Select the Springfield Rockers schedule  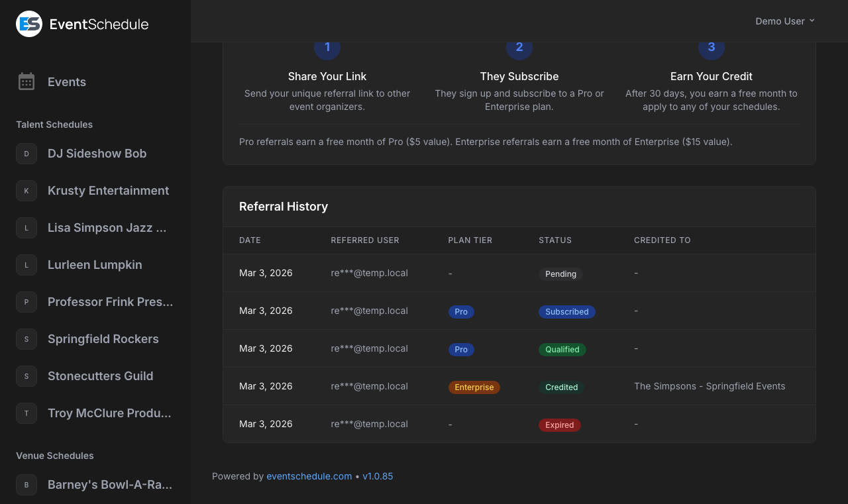point(103,339)
